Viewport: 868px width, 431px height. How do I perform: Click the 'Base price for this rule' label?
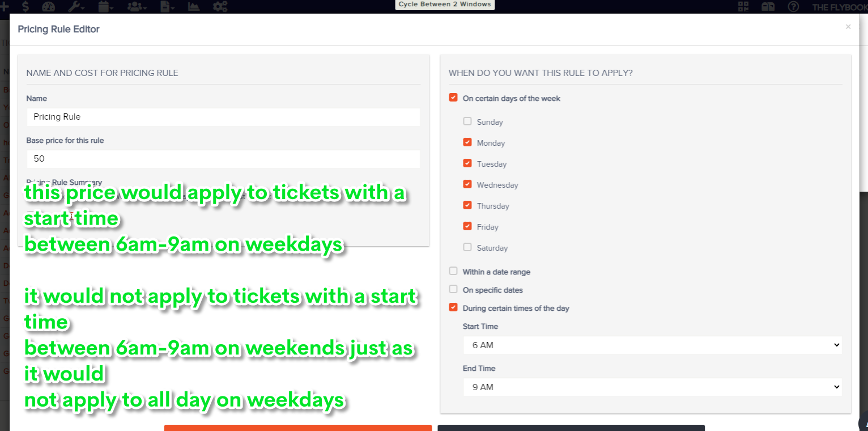65,140
